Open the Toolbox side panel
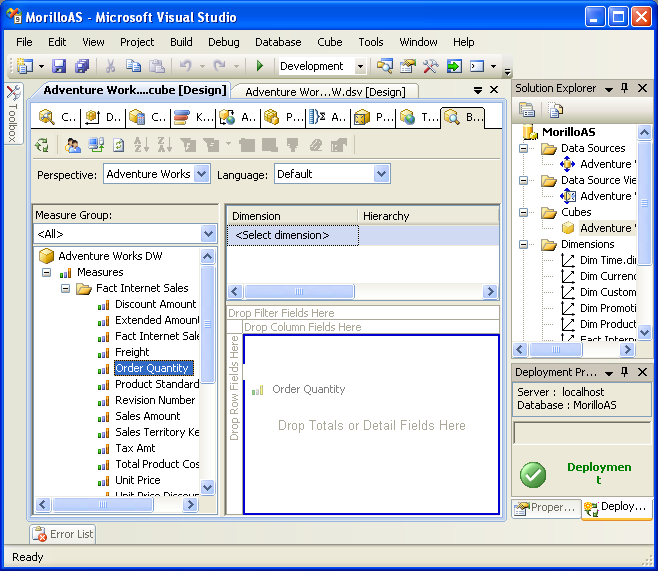The height and width of the screenshot is (571, 658). (x=13, y=114)
